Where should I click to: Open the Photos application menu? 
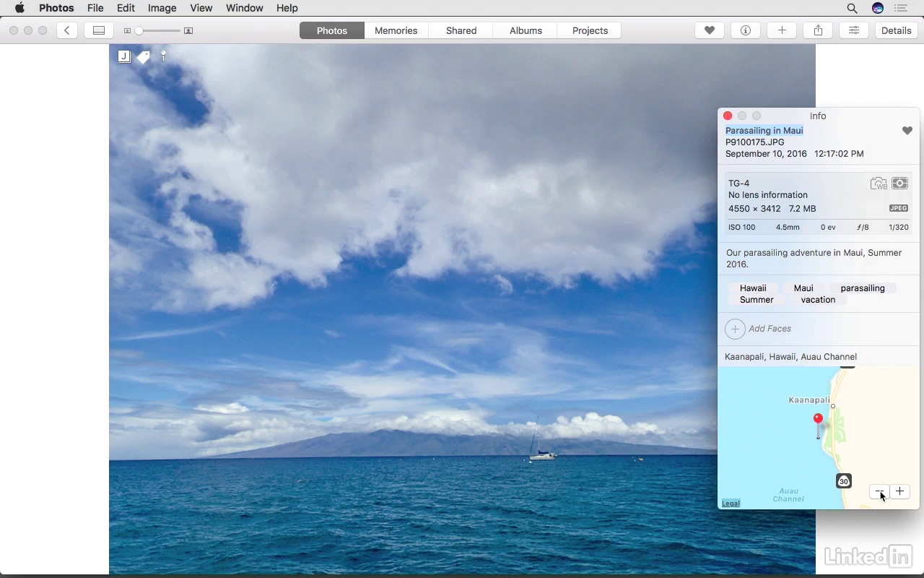56,8
